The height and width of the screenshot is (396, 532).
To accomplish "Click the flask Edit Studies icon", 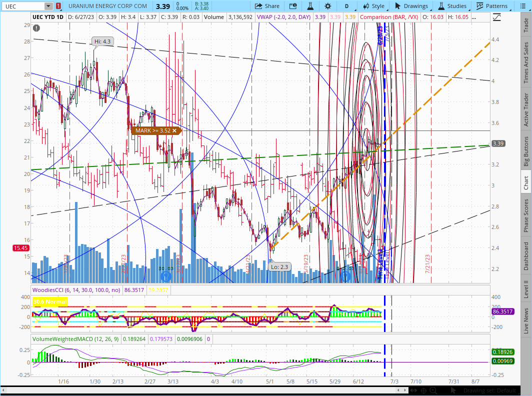I will tap(310, 6).
